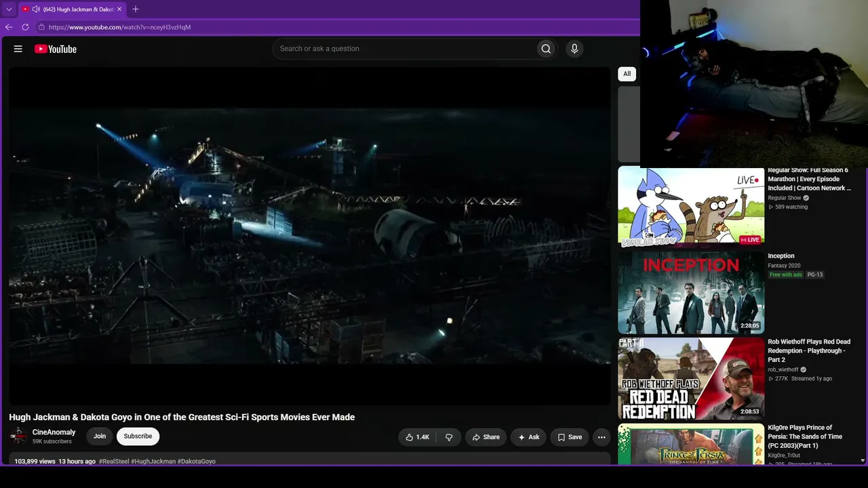Click the Inception video title
The image size is (868, 488).
pos(781,256)
